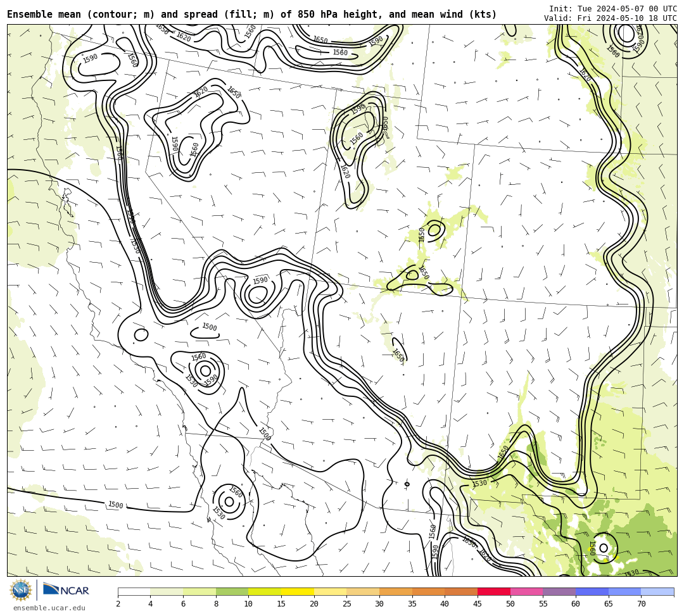Open the ensemble.ucar.edu text under the logos
This screenshot has width=684, height=616.
[49, 608]
